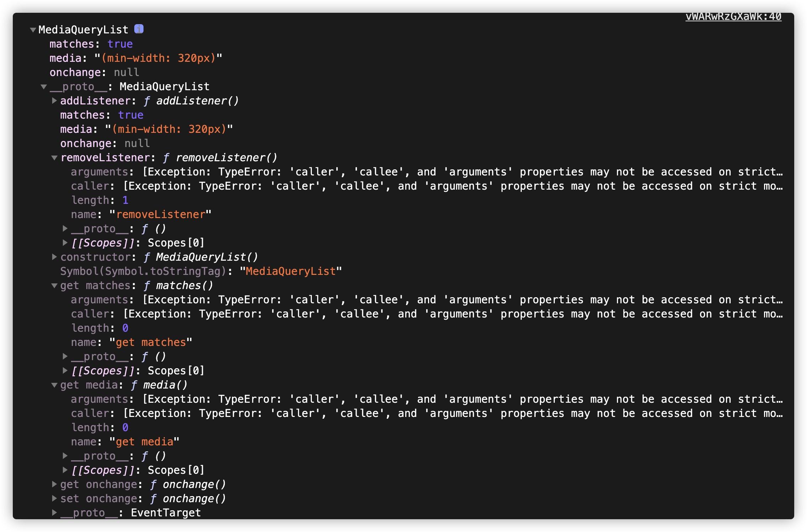The width and height of the screenshot is (807, 532).
Task: Expand [[Scopes]] under removeListener
Action: [x=65, y=243]
